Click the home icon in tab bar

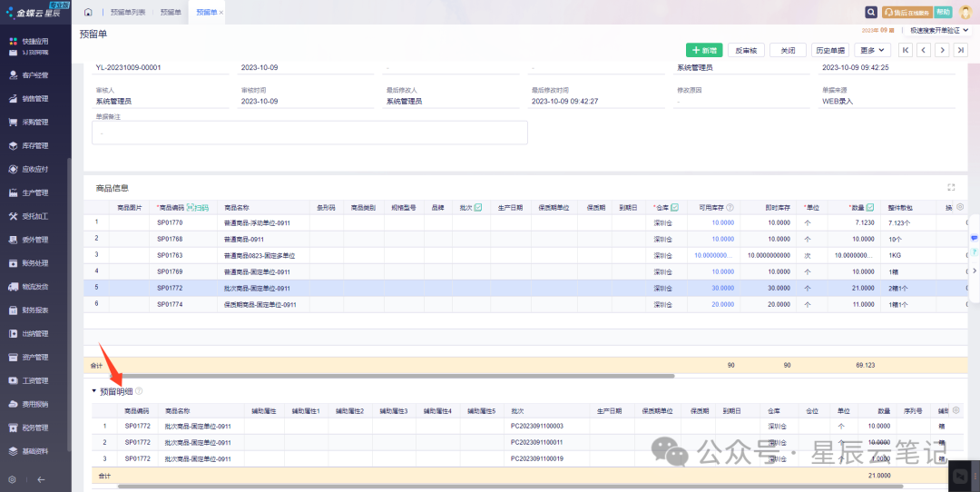coord(88,12)
